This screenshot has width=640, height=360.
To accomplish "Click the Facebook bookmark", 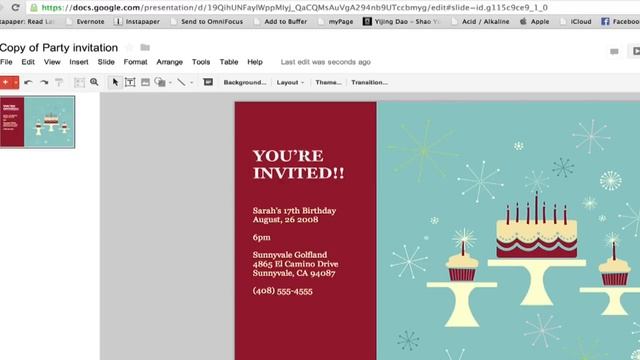I will tap(620, 22).
